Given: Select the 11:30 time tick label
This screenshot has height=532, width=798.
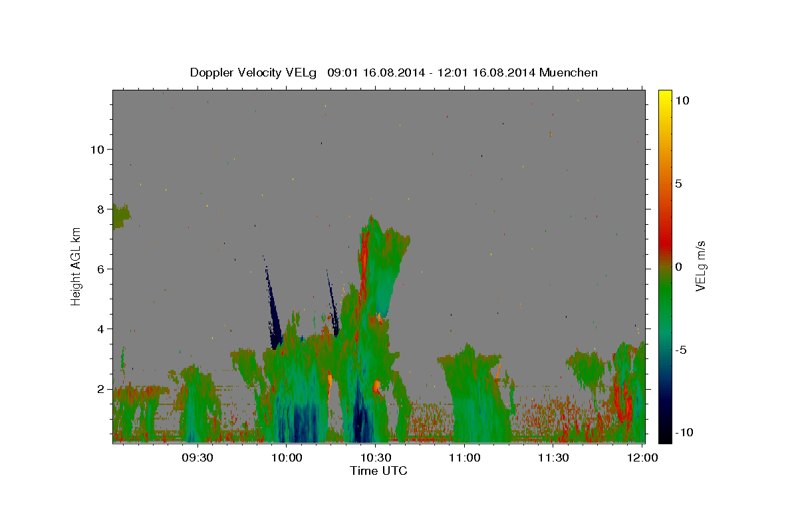Looking at the screenshot, I should (x=553, y=458).
